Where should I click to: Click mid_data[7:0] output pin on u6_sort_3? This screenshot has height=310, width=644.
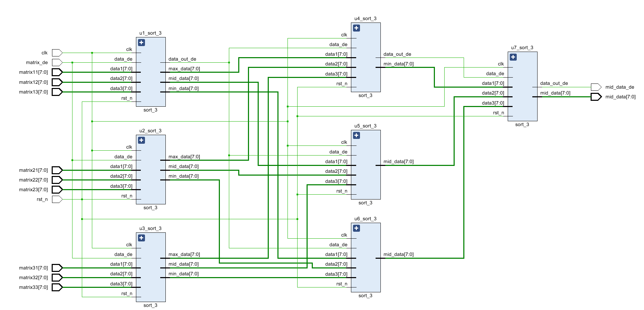coord(398,255)
